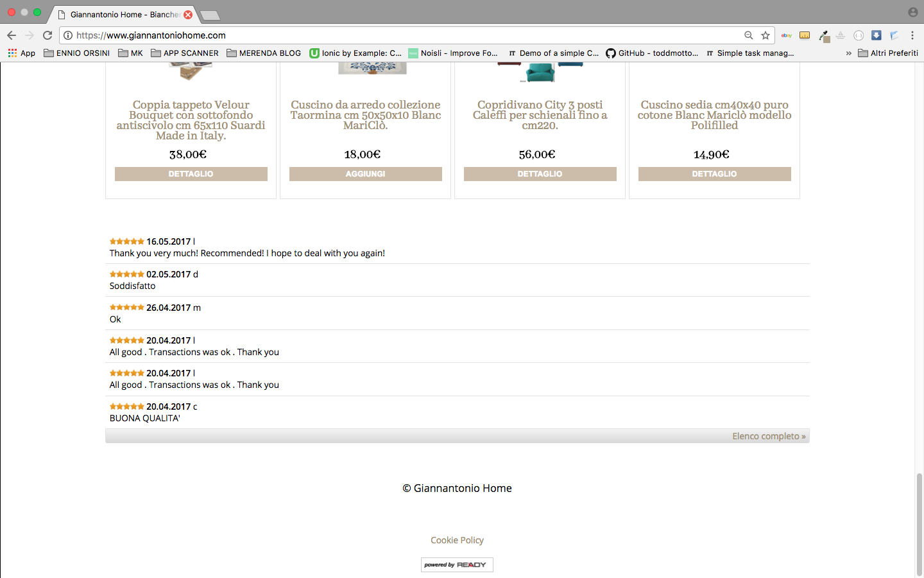
Task: Click the five-star rating of the 26.04.2017 review
Action: click(x=126, y=308)
